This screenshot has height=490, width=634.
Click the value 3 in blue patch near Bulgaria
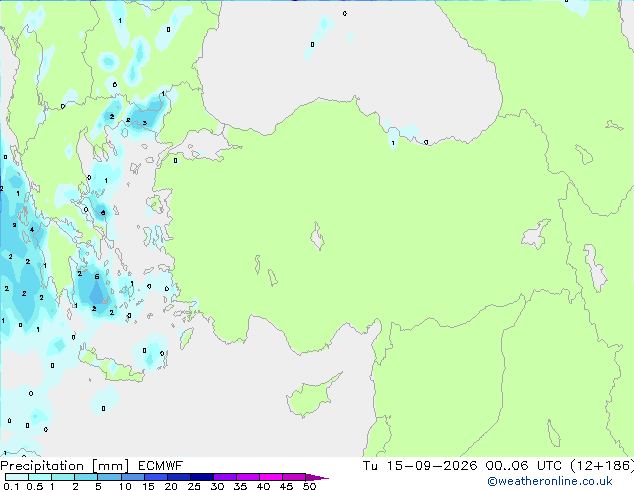(144, 123)
